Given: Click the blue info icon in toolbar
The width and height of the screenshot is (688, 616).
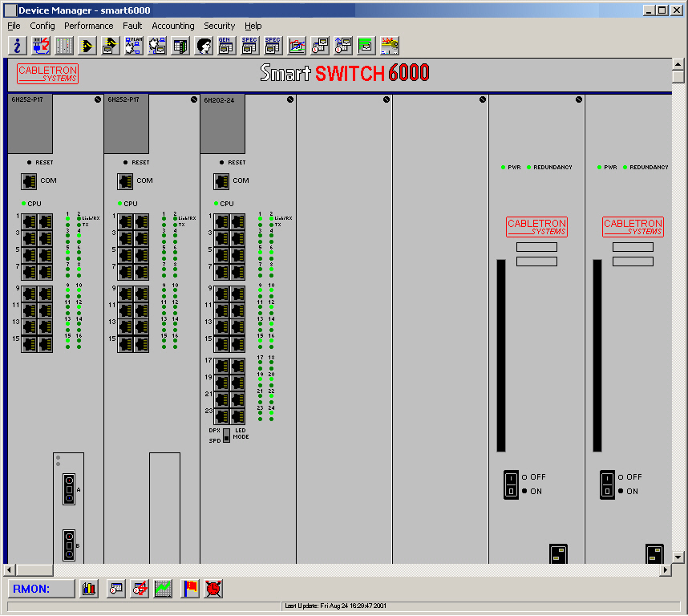Looking at the screenshot, I should pyautogui.click(x=18, y=46).
